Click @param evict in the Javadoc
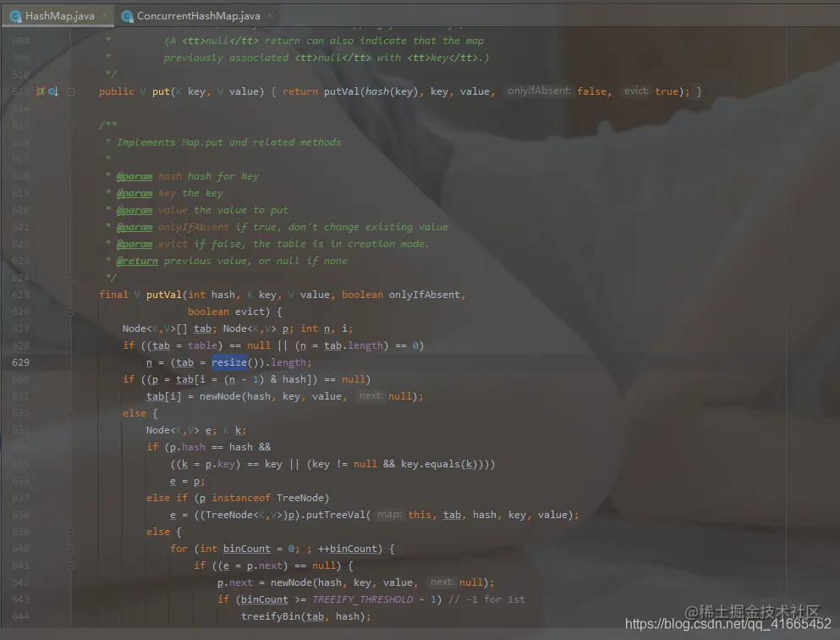The height and width of the screenshot is (640, 840). click(x=152, y=244)
